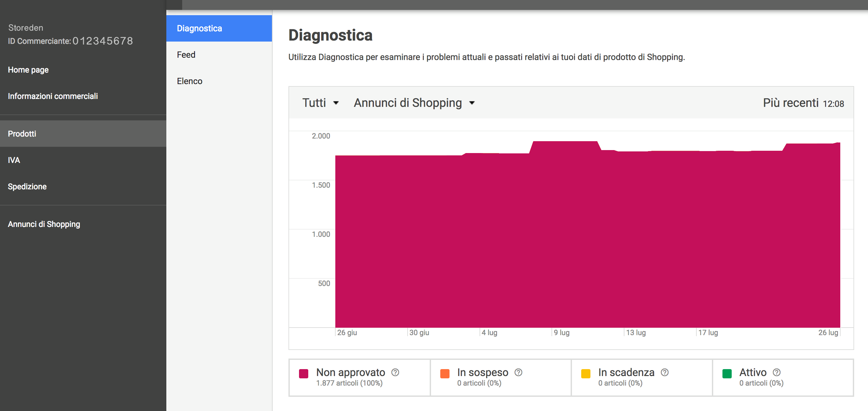Click the red Non approvato swatch
The width and height of the screenshot is (868, 411).
click(304, 374)
